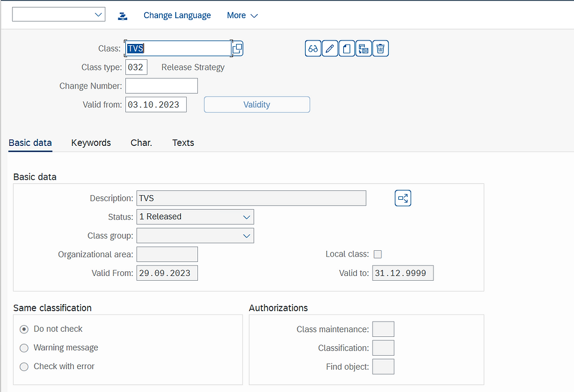Screen dimensions: 574x392
Task: Click the Class maintenance authorization field
Action: (383, 329)
